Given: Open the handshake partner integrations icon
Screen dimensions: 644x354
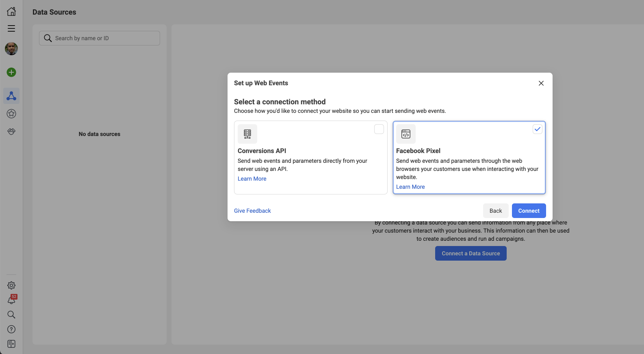Looking at the screenshot, I should [11, 132].
